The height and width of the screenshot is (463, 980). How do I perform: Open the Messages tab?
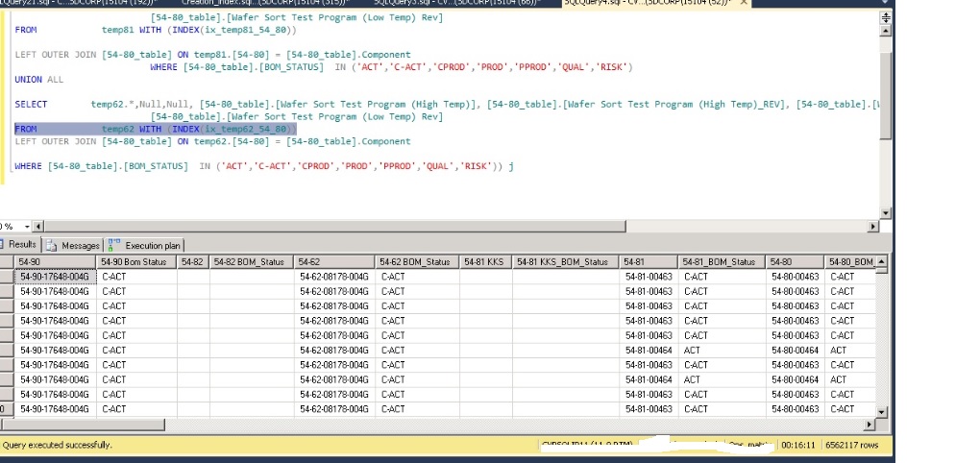click(x=72, y=246)
